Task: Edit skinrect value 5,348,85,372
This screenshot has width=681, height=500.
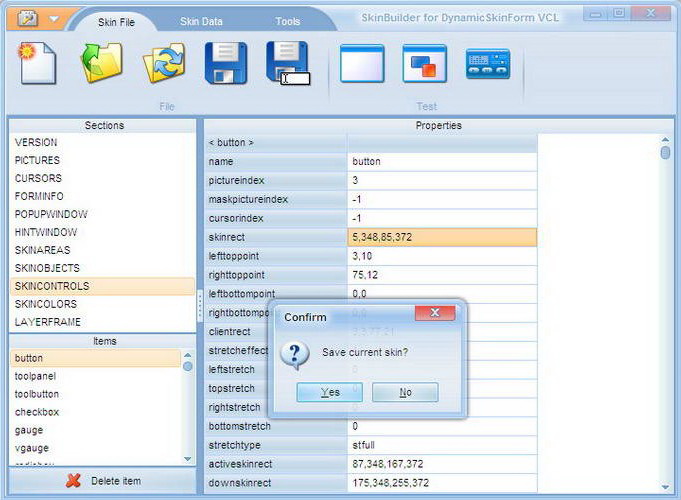Action: click(442, 237)
